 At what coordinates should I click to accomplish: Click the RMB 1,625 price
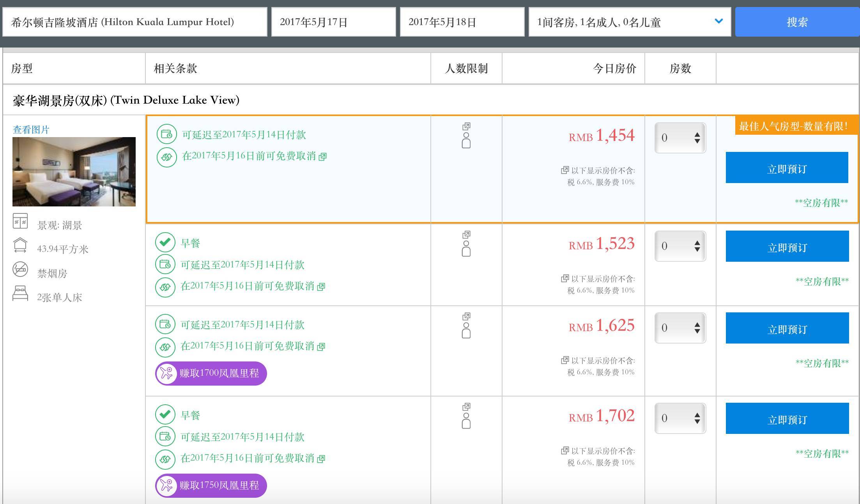[x=602, y=326]
